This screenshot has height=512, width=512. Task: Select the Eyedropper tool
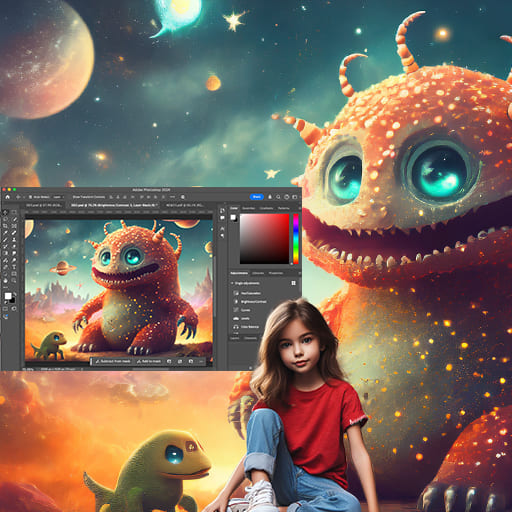(x=5, y=233)
